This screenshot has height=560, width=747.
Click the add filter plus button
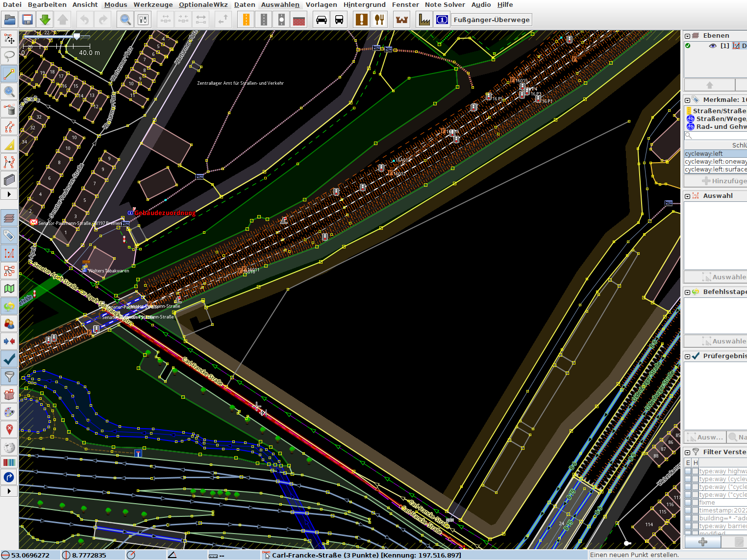pos(702,542)
